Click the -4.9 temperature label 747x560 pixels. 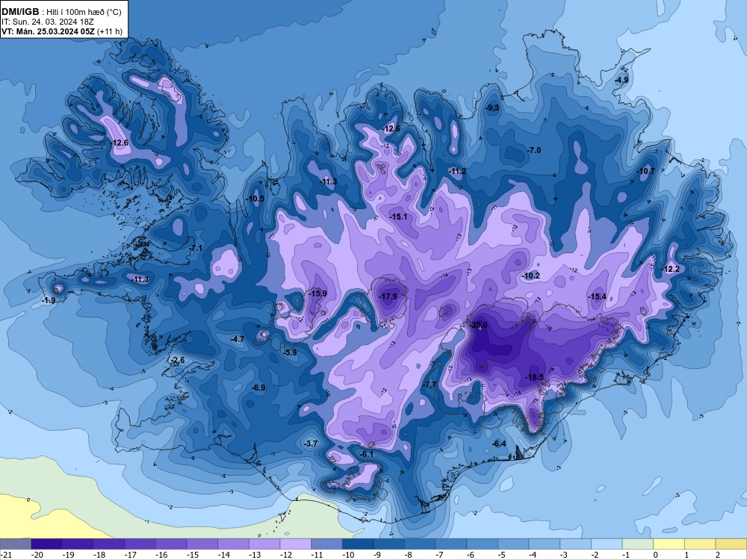tap(622, 80)
